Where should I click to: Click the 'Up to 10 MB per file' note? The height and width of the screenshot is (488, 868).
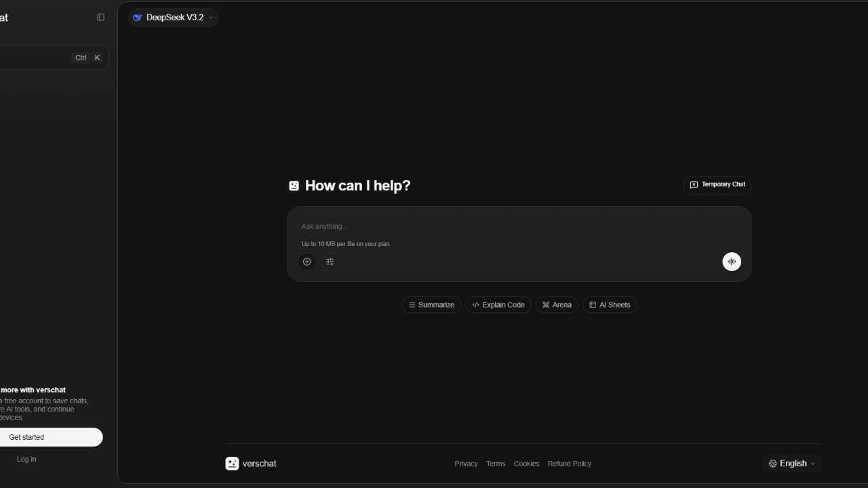click(346, 244)
